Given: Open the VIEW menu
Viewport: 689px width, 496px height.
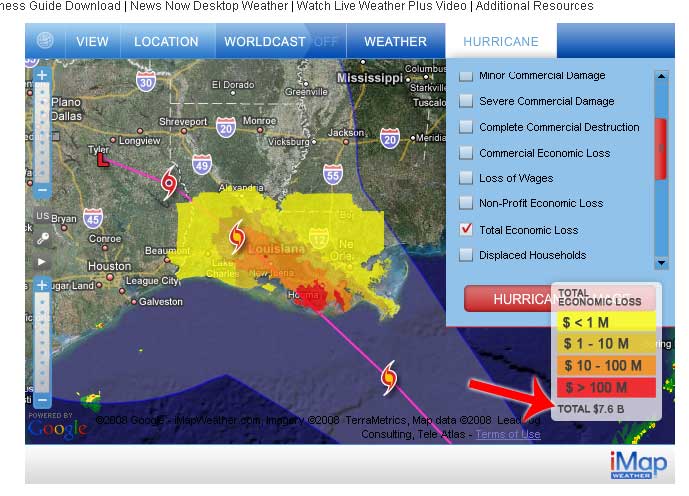Looking at the screenshot, I should (x=92, y=42).
